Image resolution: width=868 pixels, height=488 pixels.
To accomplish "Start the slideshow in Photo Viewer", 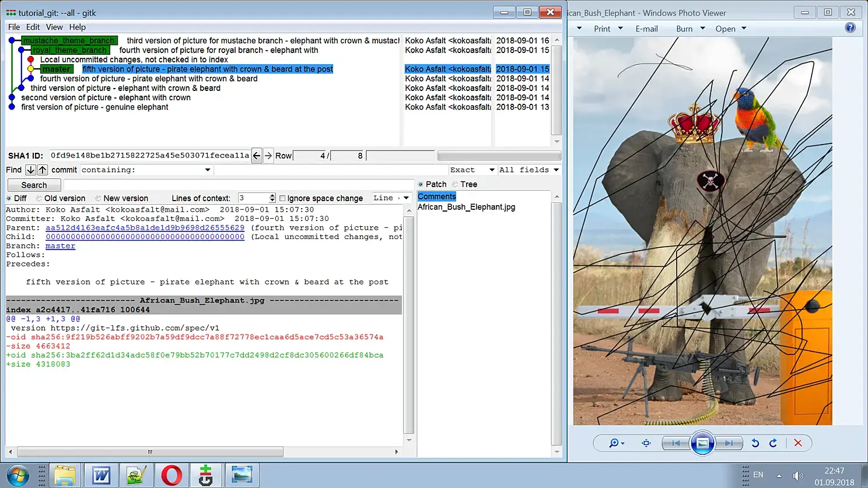I will 702,443.
